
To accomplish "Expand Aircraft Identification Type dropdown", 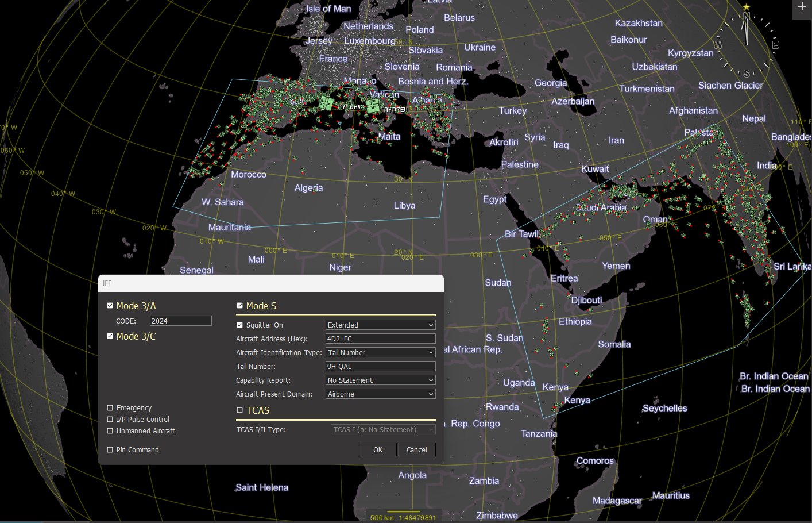I will (380, 353).
